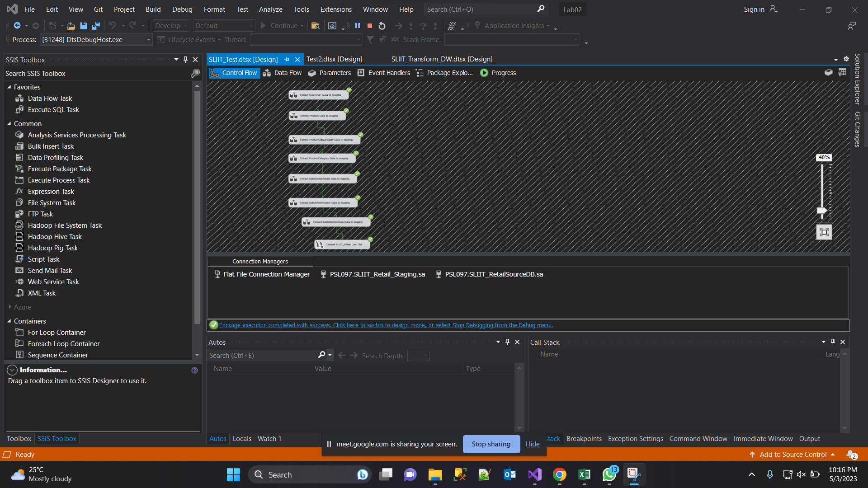Click Hide link on sharing bar
The image size is (868, 488).
point(533,444)
